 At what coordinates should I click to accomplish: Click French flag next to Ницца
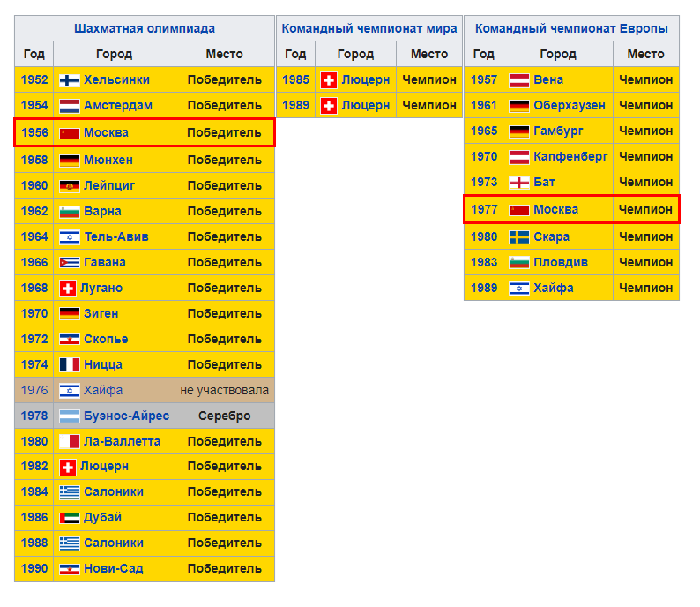coord(70,365)
